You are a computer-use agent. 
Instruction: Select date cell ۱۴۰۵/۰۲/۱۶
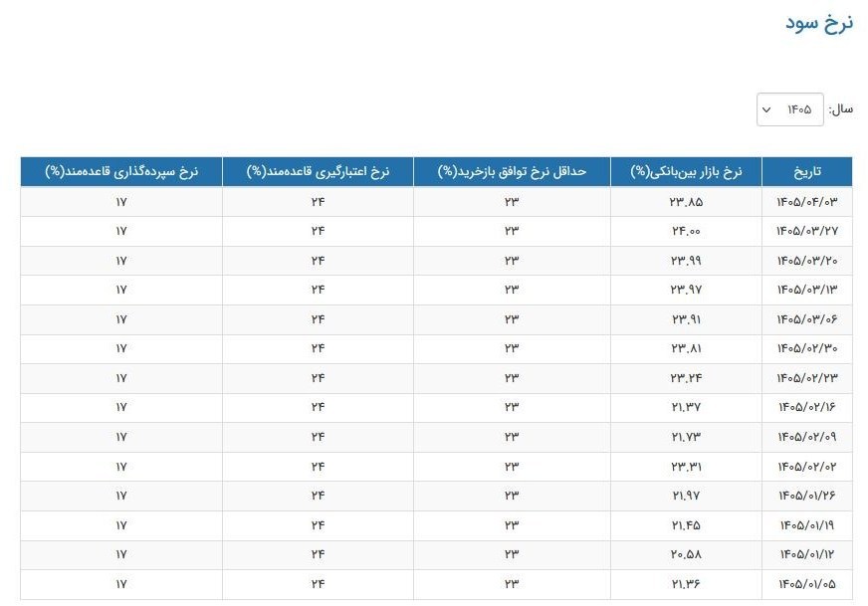(806, 407)
